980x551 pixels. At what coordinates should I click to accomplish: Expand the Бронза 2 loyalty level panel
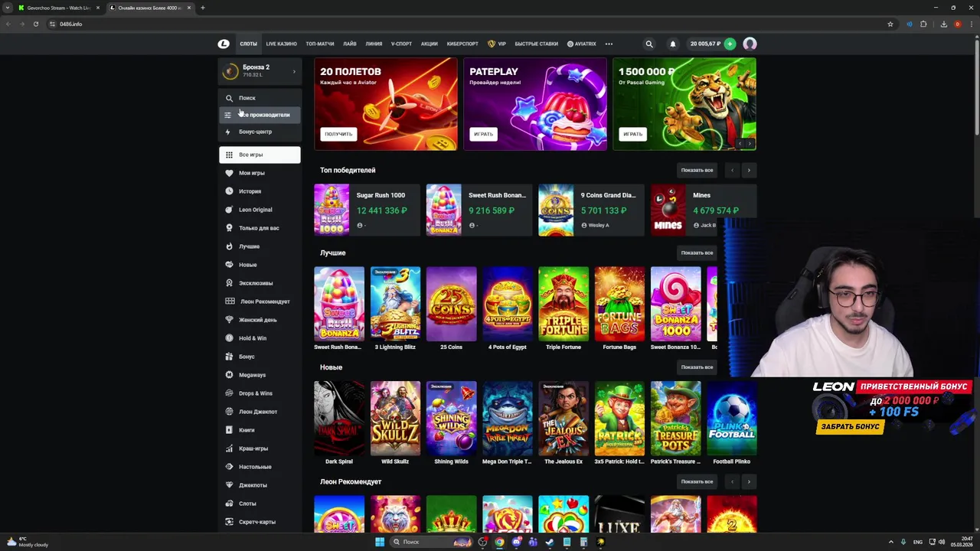point(260,70)
